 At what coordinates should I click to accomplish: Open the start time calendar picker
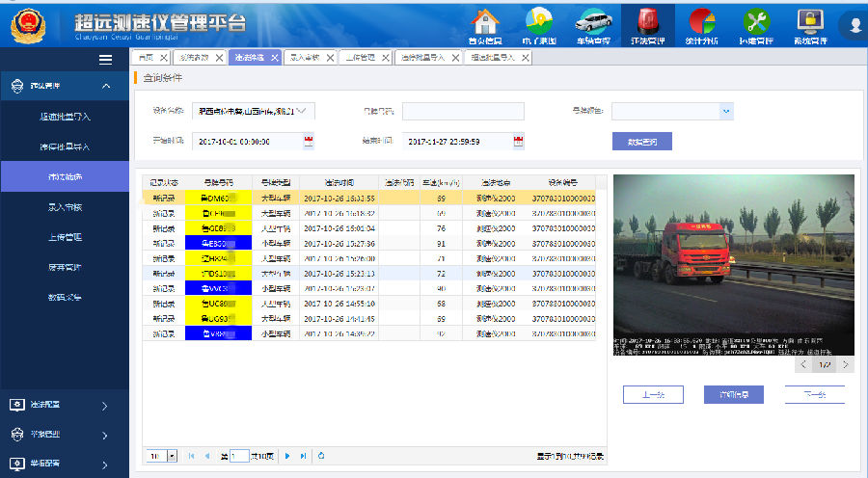coord(309,142)
